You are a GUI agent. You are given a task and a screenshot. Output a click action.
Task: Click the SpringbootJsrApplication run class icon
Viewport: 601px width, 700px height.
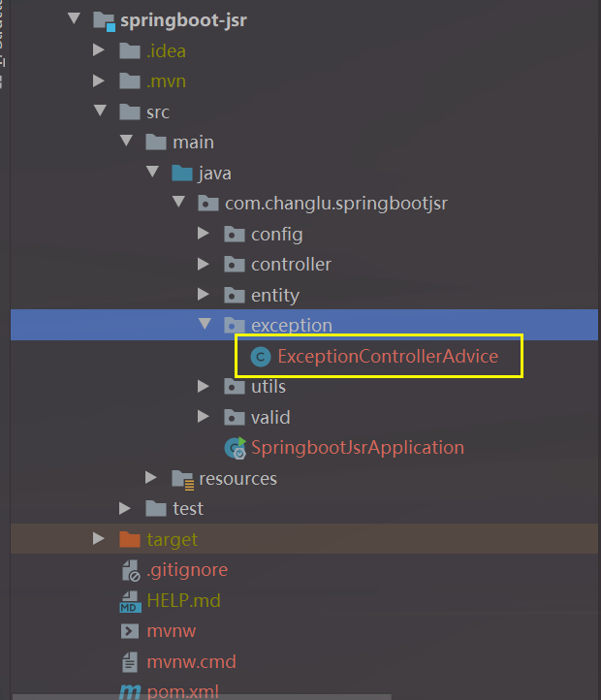point(236,448)
